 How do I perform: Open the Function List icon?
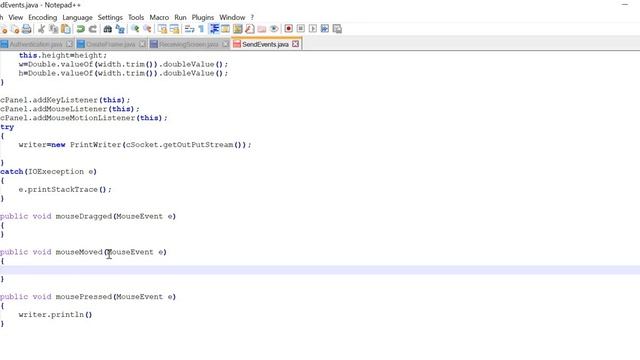[x=250, y=29]
